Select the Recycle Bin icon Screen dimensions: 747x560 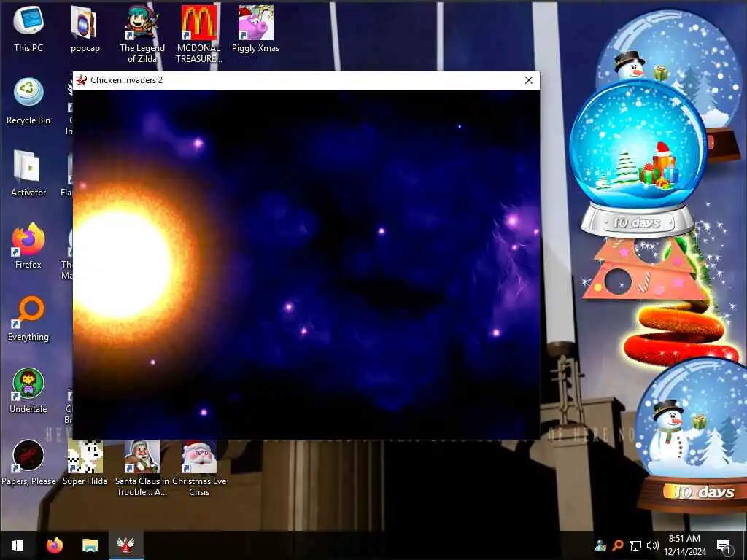pyautogui.click(x=28, y=101)
